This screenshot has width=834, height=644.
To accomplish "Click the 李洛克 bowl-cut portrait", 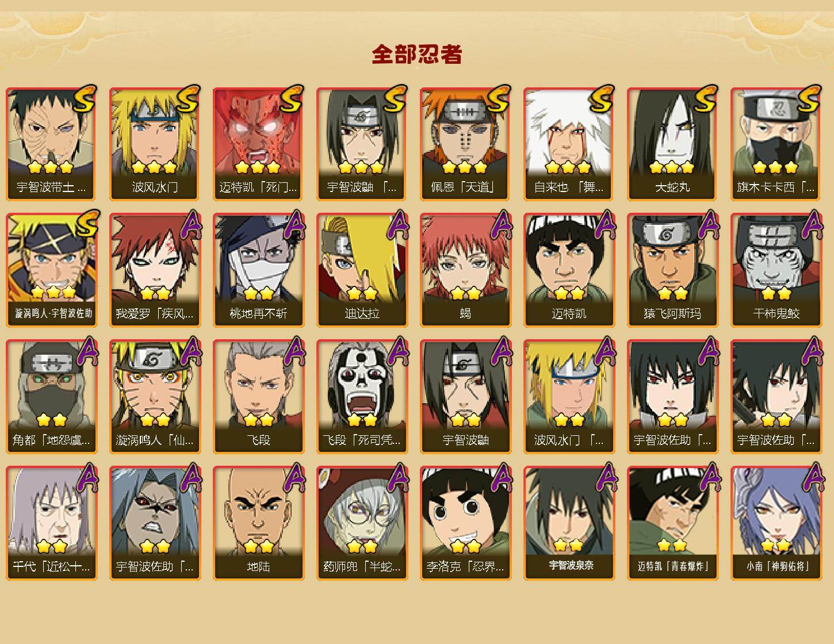I will coord(465,523).
